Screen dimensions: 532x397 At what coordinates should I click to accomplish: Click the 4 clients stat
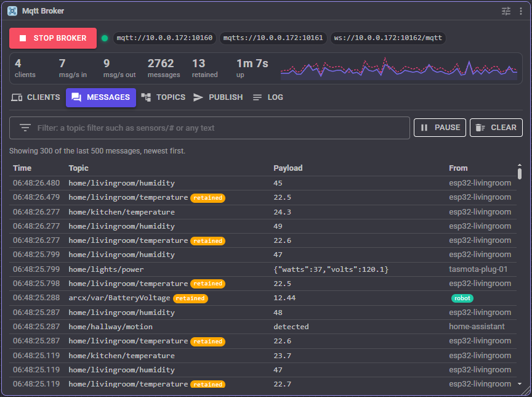tap(25, 68)
